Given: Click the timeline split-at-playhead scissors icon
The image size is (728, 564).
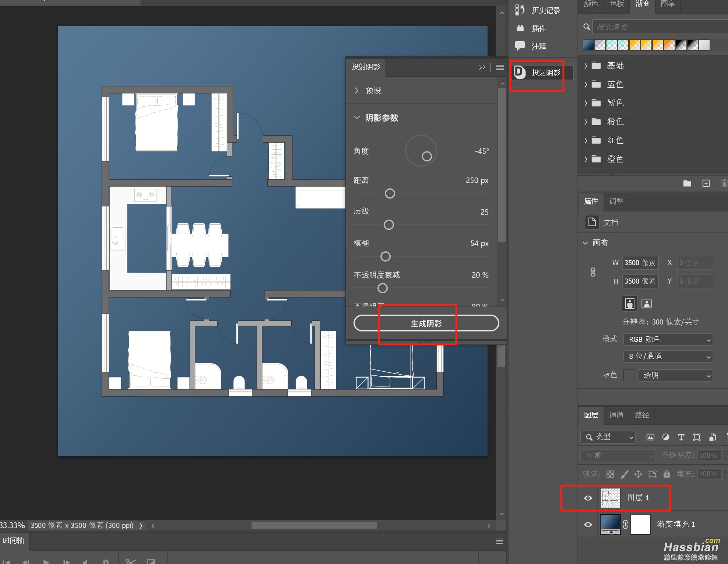Looking at the screenshot, I should click(130, 561).
